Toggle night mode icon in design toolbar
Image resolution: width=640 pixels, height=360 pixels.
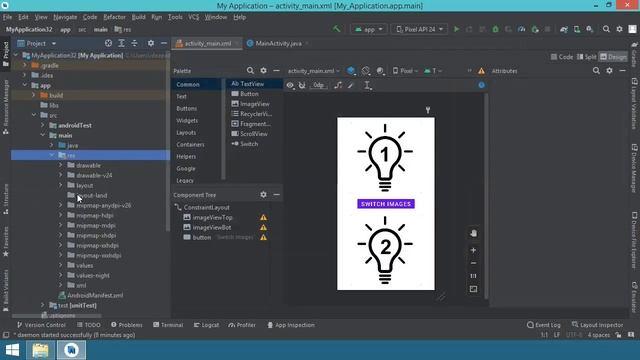click(380, 71)
